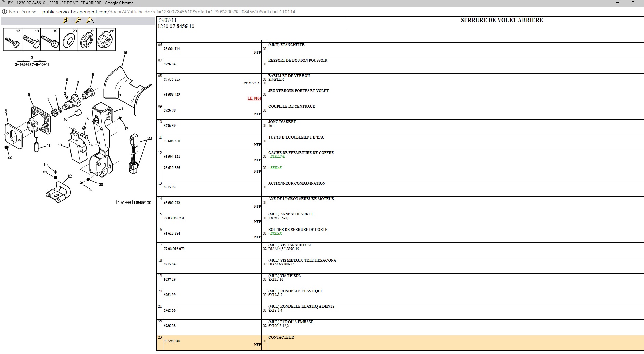
Task: Restore down the Chrome window
Action: (x=633, y=3)
